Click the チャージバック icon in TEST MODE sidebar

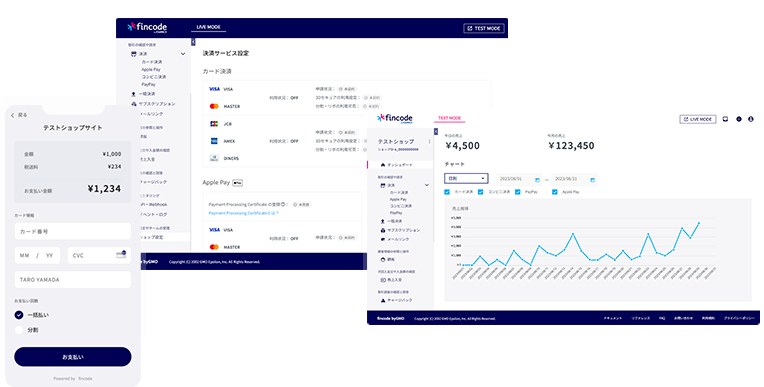coord(383,300)
